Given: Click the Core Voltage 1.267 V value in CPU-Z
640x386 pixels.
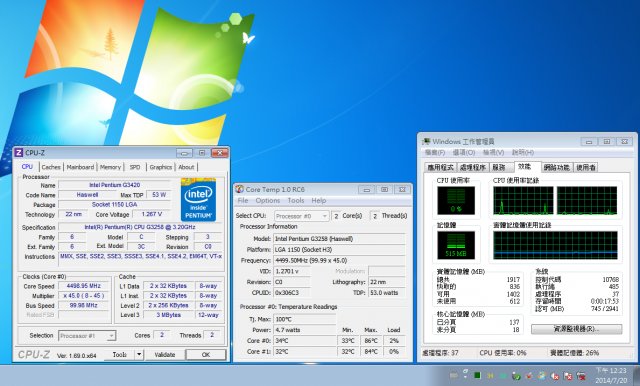Looking at the screenshot, I should [152, 214].
